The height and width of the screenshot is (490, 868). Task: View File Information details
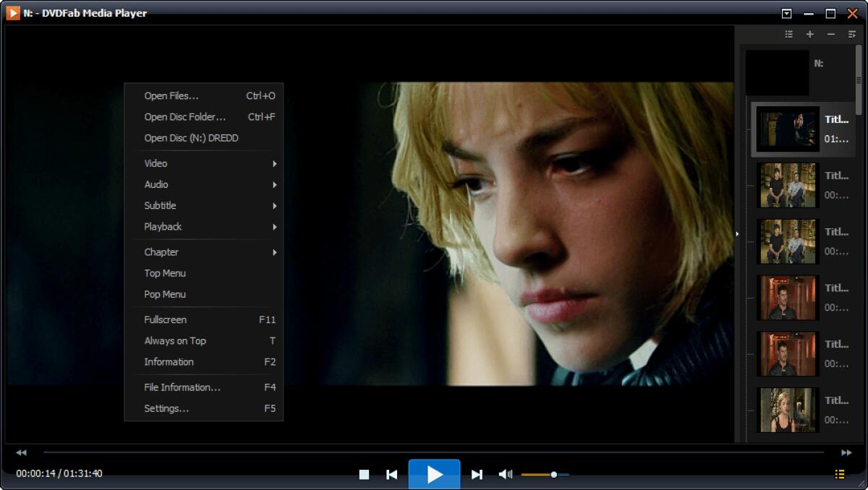point(180,387)
